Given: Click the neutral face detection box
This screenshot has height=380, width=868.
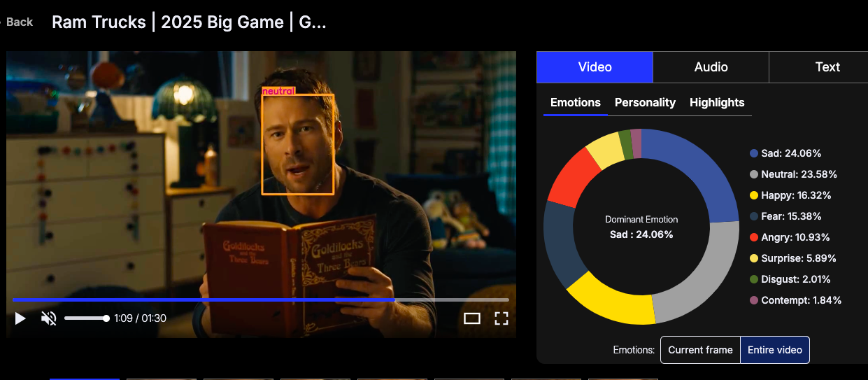Looking at the screenshot, I should click(x=297, y=144).
